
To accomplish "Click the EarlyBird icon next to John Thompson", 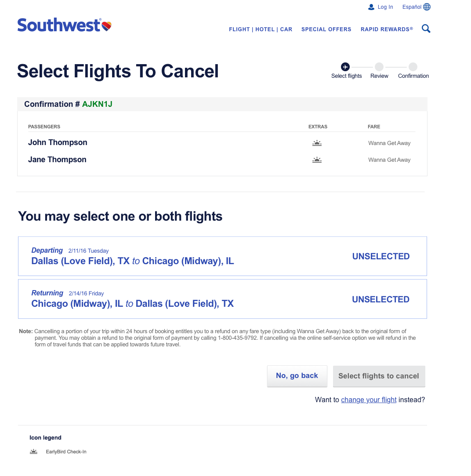I will 317,142.
